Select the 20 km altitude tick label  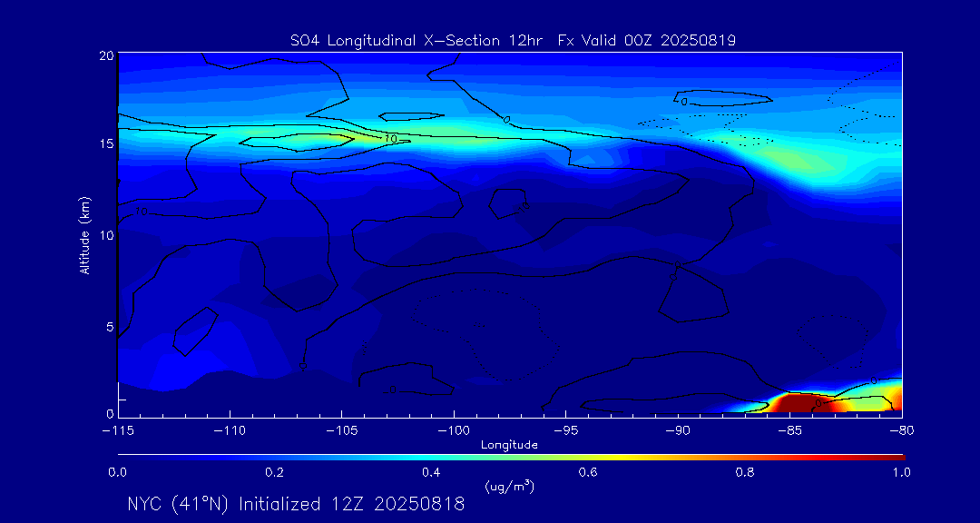coord(105,55)
